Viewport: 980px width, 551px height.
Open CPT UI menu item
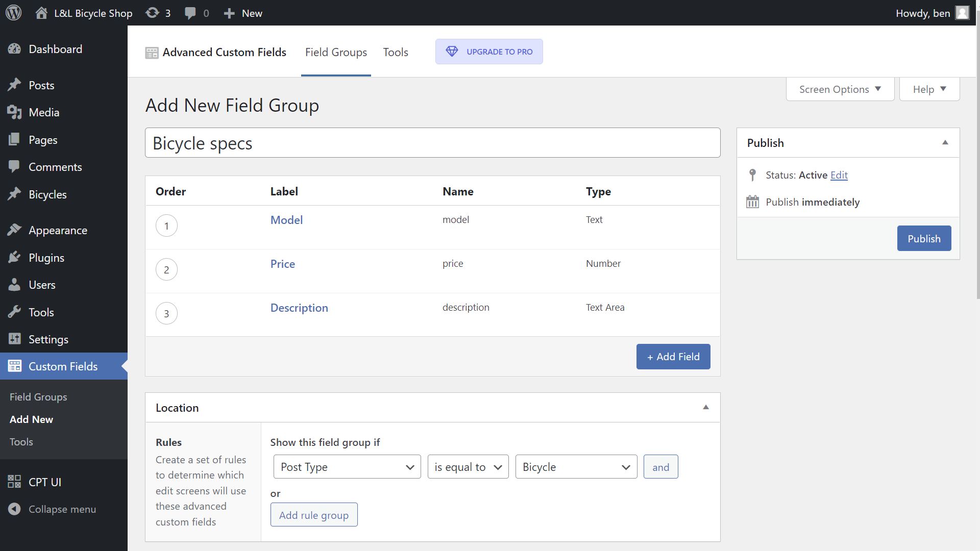click(45, 482)
